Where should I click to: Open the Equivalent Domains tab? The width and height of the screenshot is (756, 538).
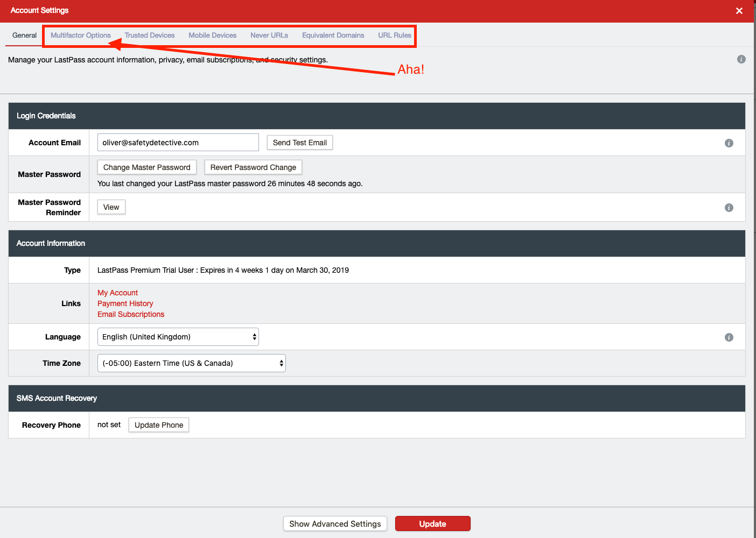(333, 36)
